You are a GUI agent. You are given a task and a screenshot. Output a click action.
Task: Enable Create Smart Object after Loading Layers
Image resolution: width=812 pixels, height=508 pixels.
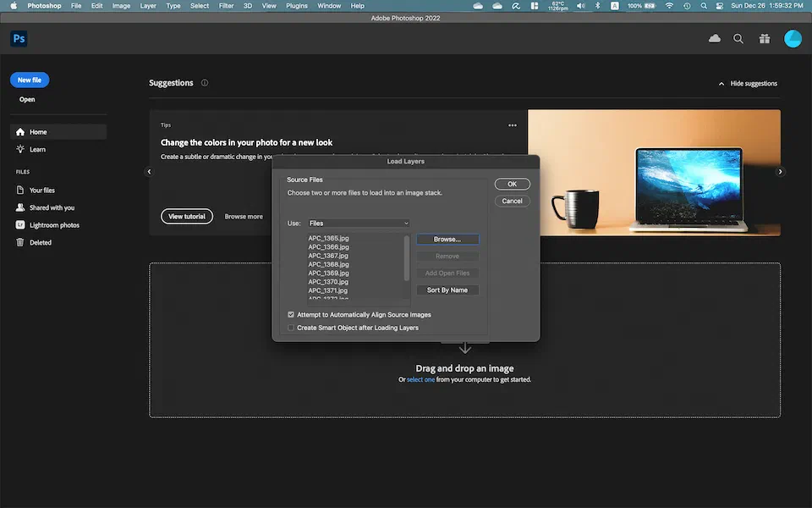tap(292, 328)
